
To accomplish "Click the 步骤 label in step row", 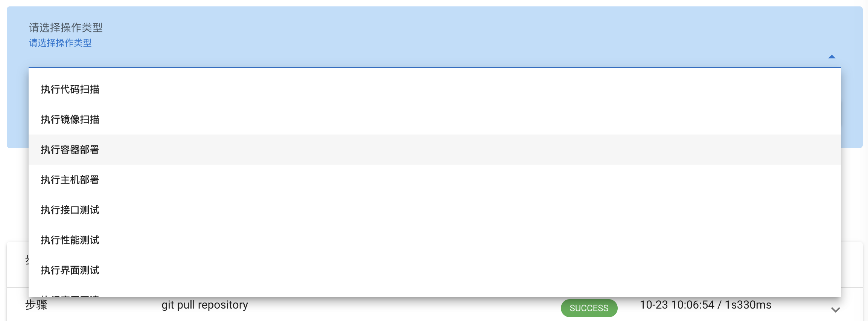I will 36,305.
